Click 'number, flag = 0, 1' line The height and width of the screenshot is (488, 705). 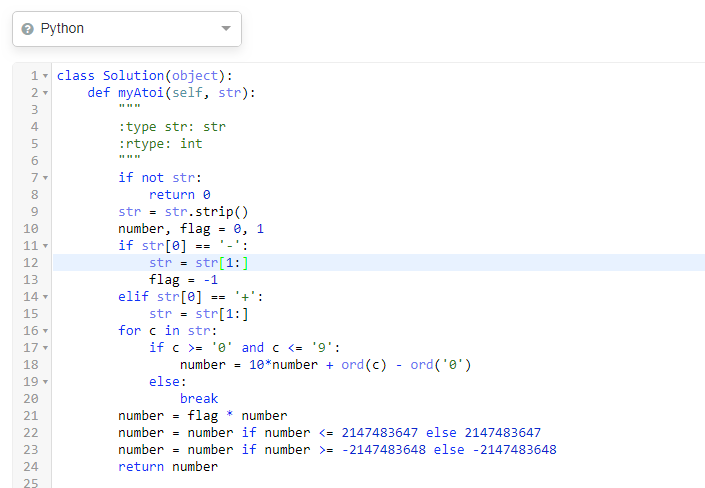coord(191,229)
